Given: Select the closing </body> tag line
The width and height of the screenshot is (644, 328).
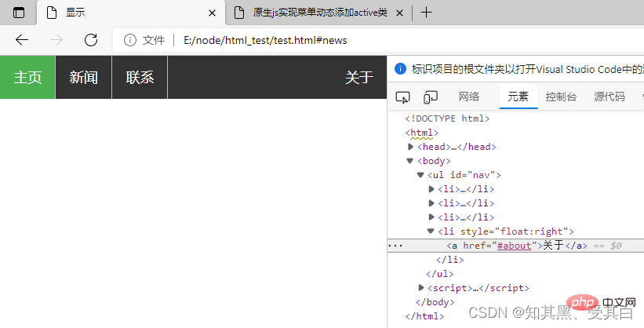Looking at the screenshot, I should click(435, 302).
